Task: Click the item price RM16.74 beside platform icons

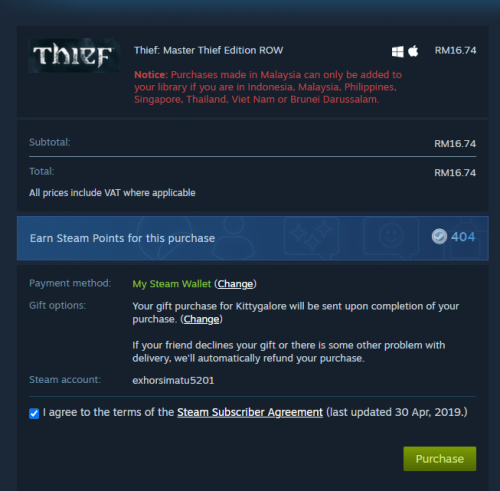Action: coord(455,50)
